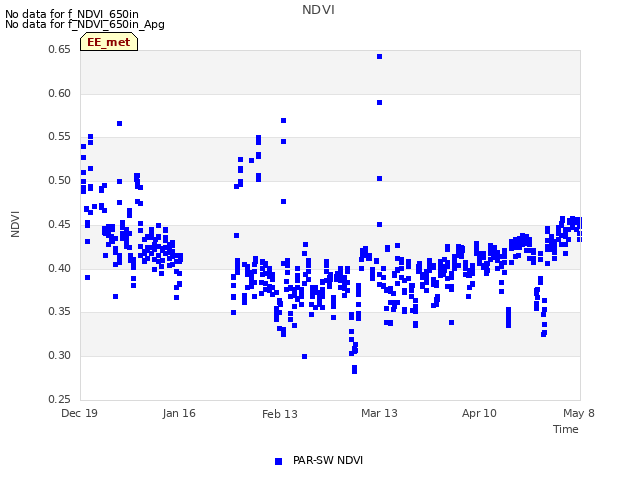
Task: Click the Mar 13 data point near 0.59
Action: (380, 102)
